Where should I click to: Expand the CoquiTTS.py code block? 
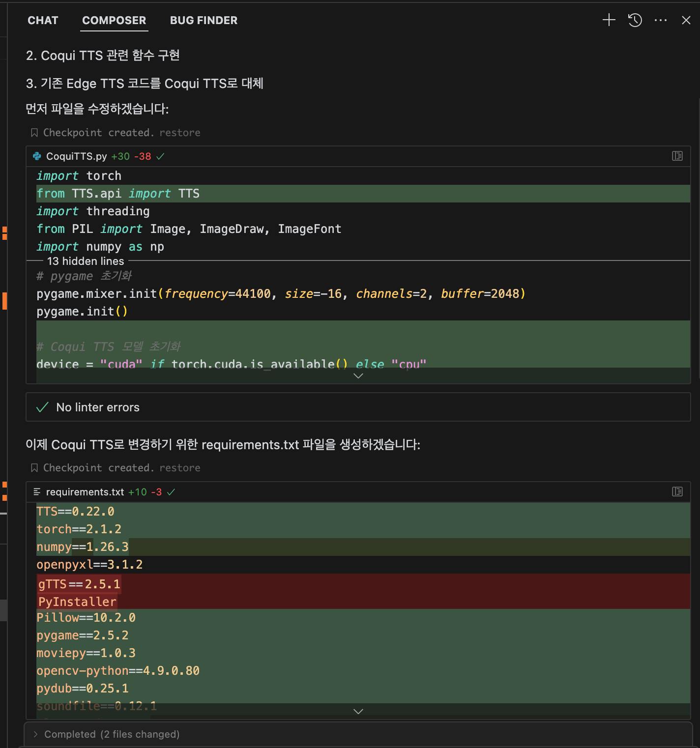tap(358, 376)
